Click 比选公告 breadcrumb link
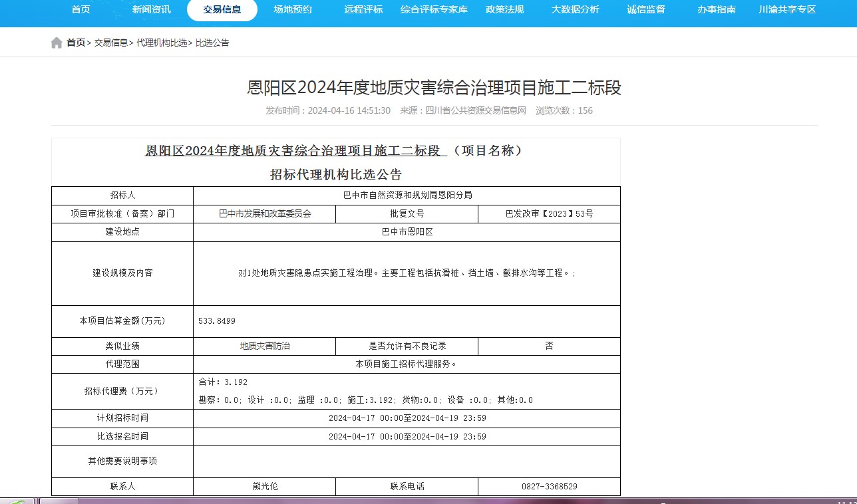The width and height of the screenshot is (857, 504). (x=212, y=43)
